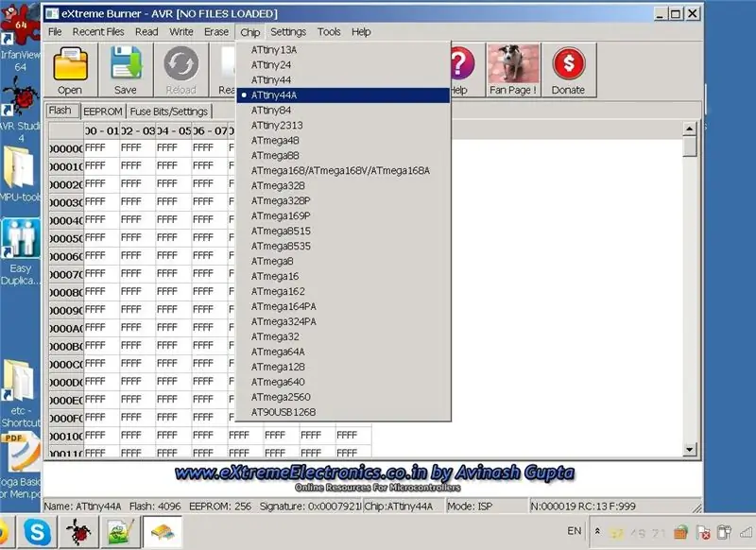Screen dimensions: 756x550
Task: Click the greyed Reload toolbar icon
Action: (x=181, y=63)
